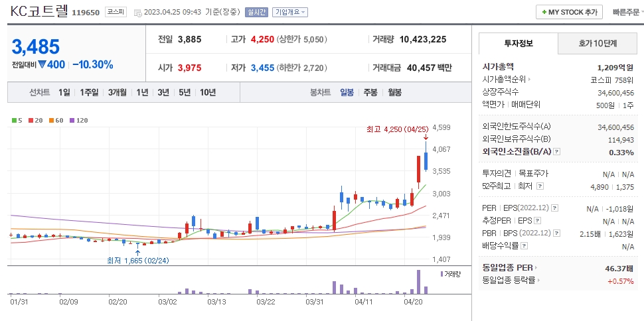644x321 pixels.
Task: Click the 목표주가 label
Action: (x=534, y=174)
